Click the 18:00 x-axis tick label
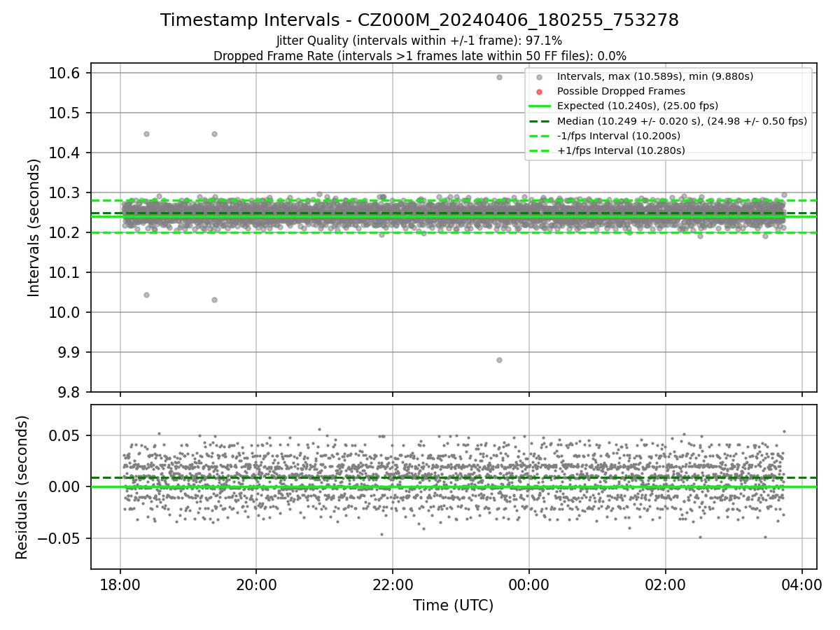The image size is (840, 630). [x=120, y=584]
